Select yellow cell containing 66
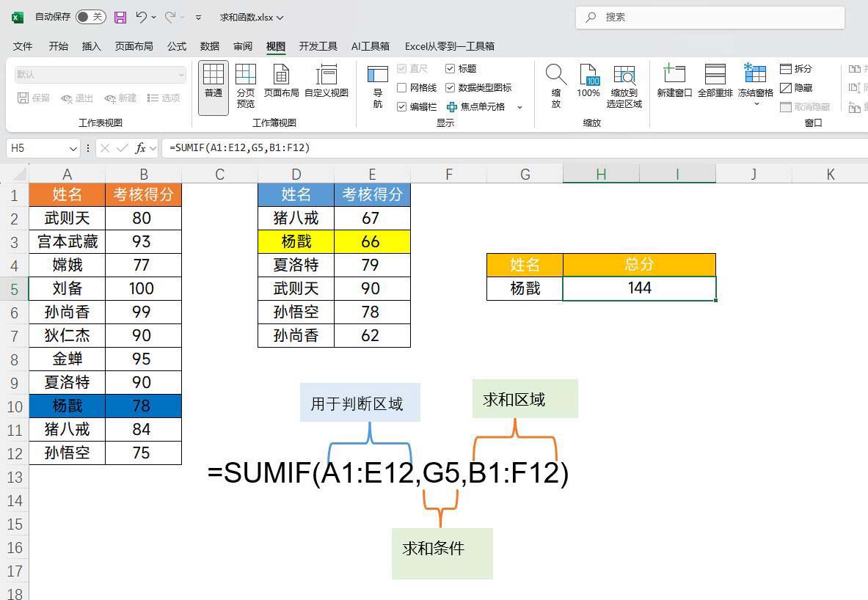Image resolution: width=868 pixels, height=600 pixels. click(372, 242)
